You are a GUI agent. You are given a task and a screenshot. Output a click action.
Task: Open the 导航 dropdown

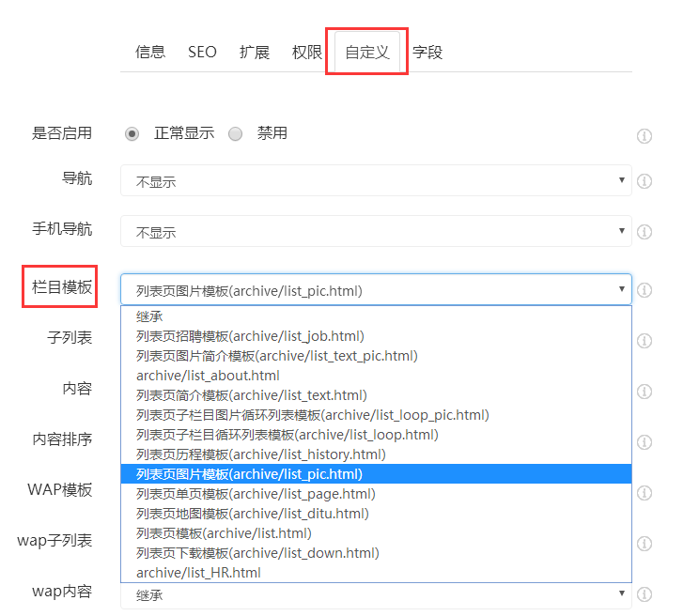click(x=376, y=181)
